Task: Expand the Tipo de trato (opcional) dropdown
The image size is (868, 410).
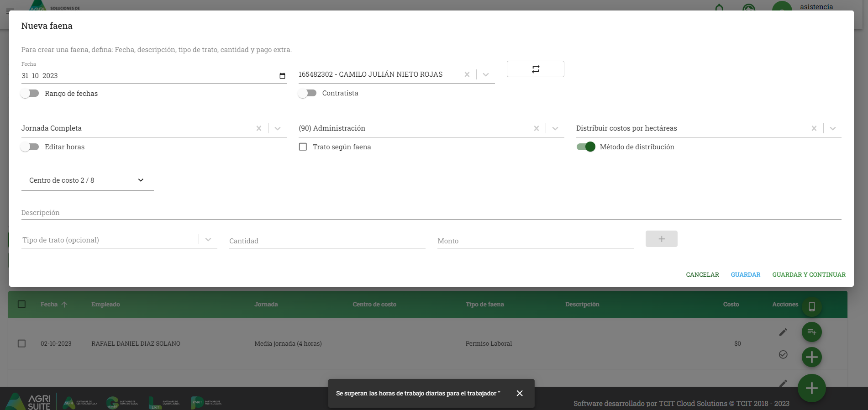Action: (x=208, y=240)
